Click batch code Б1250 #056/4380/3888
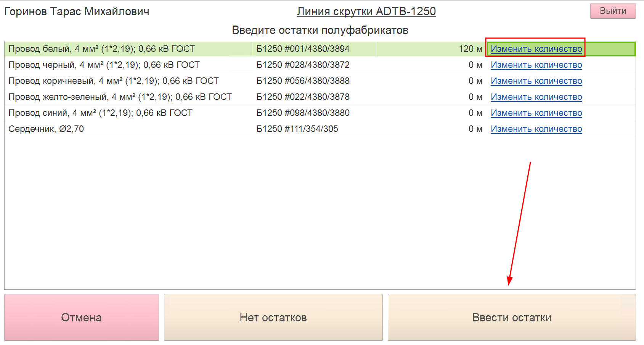Image resolution: width=644 pixels, height=345 pixels. click(x=303, y=81)
